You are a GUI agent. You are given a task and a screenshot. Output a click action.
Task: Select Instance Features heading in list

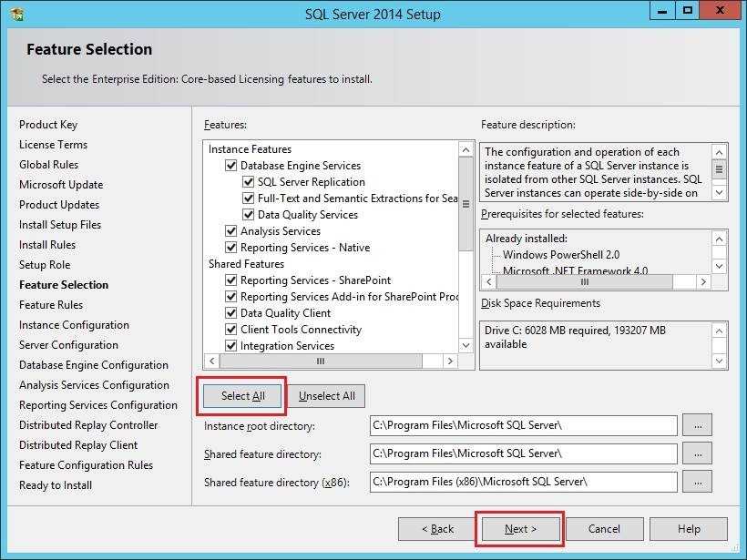click(x=250, y=149)
